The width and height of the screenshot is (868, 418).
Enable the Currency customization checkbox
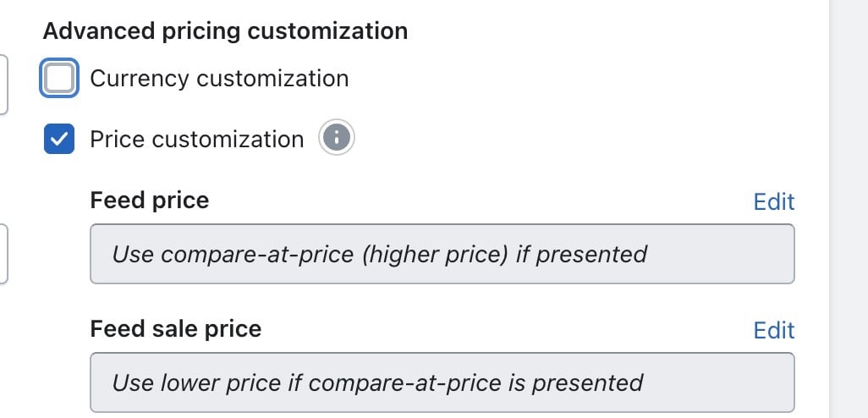[x=58, y=78]
